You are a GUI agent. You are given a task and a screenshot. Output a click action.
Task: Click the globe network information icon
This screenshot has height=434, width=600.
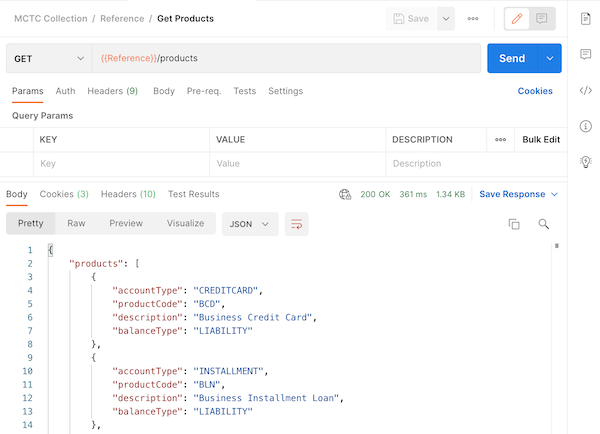(345, 194)
